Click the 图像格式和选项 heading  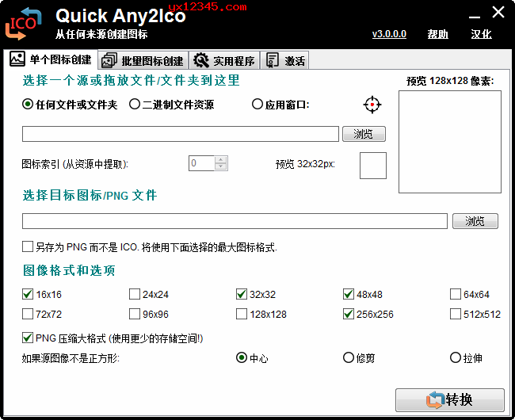(69, 270)
